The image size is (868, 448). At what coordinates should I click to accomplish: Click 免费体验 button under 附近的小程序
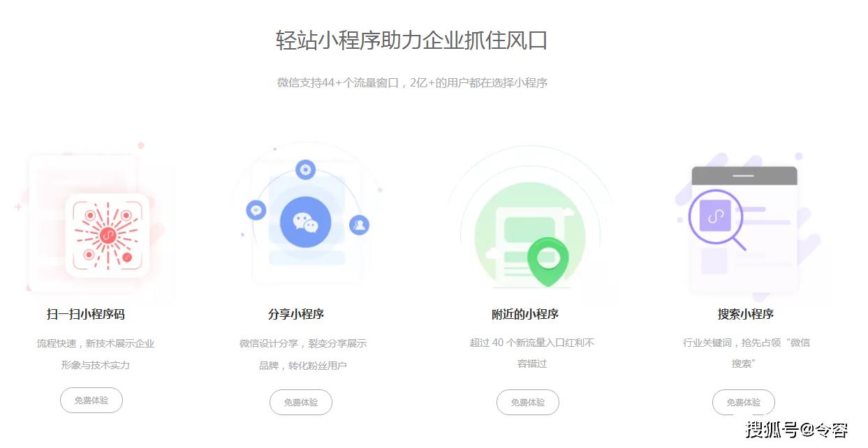pyautogui.click(x=528, y=403)
